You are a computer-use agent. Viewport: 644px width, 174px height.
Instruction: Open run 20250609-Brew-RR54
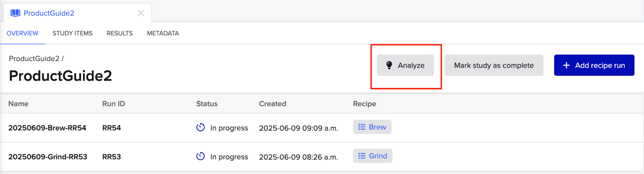(x=47, y=128)
